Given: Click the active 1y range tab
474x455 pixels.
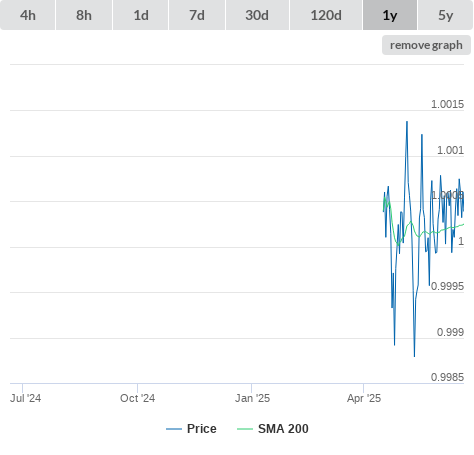Looking at the screenshot, I should (x=390, y=15).
